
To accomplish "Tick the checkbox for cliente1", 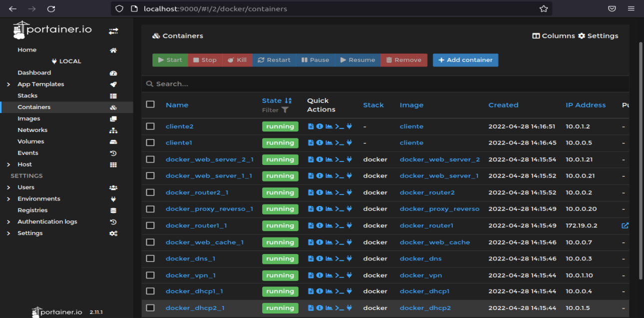I will (150, 142).
